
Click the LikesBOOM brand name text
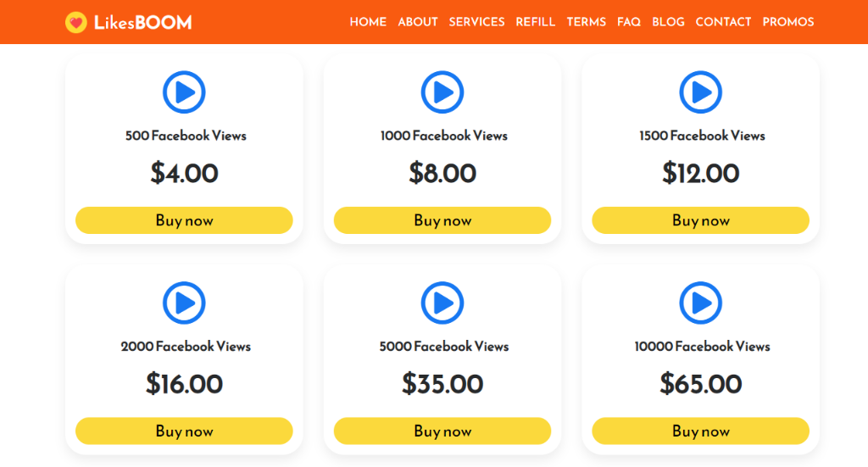point(142,22)
